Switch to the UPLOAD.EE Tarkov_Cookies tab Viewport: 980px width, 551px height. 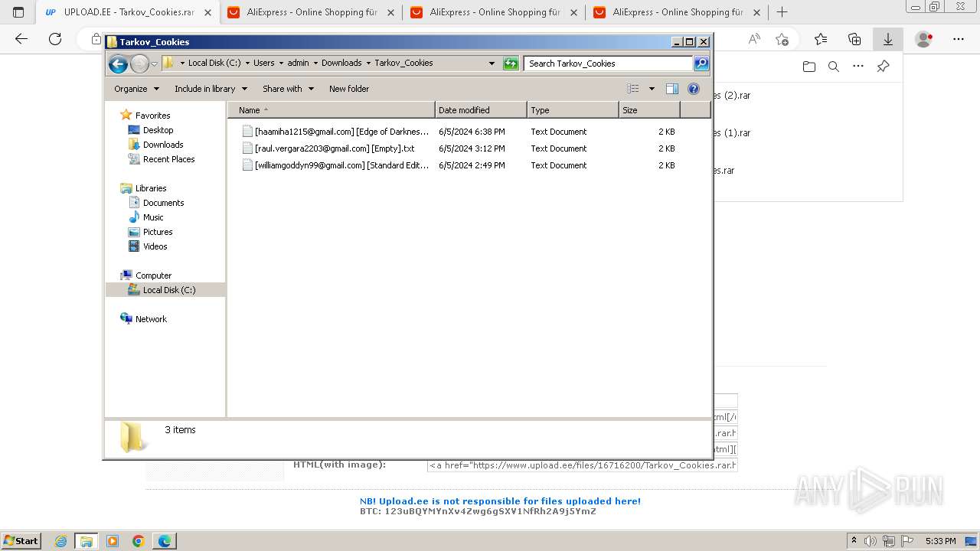coord(128,12)
